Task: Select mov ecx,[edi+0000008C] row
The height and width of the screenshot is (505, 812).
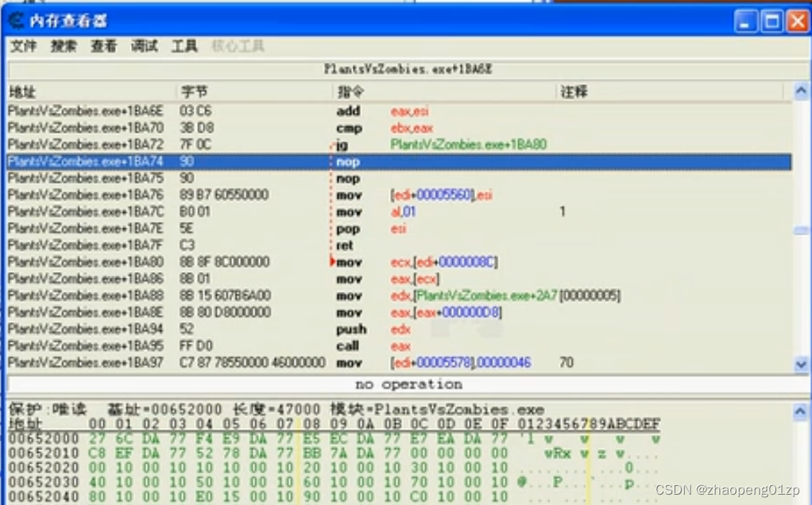Action: click(x=399, y=262)
